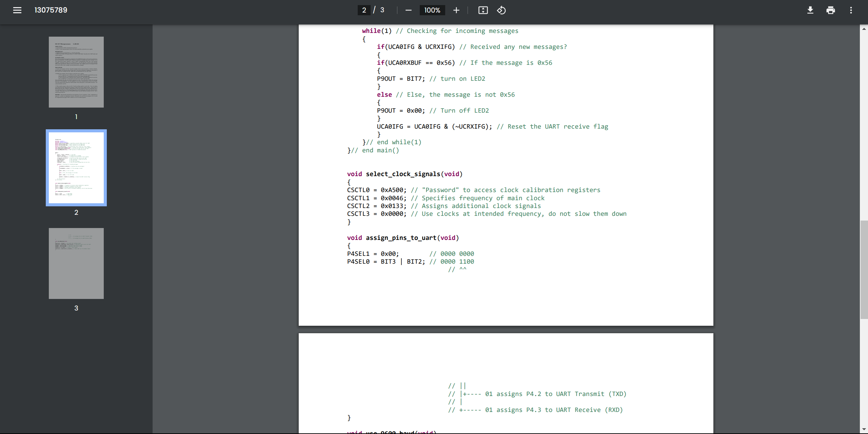Click the zoom in plus icon
The image size is (868, 434).
pos(456,10)
